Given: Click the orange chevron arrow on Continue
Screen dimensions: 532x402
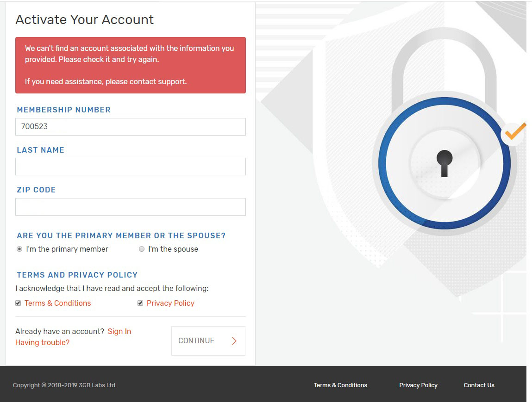Looking at the screenshot, I should (x=234, y=341).
